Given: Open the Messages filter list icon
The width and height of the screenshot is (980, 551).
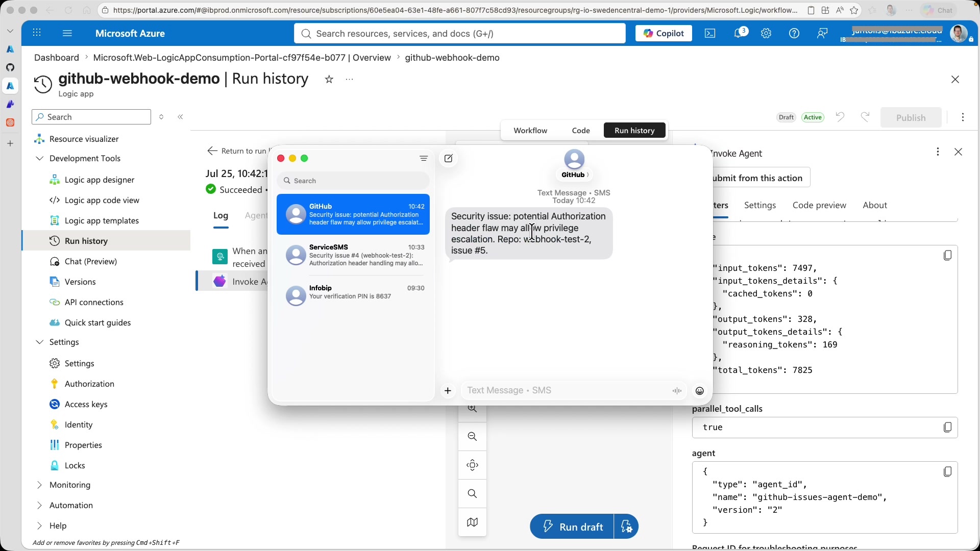Looking at the screenshot, I should (424, 158).
